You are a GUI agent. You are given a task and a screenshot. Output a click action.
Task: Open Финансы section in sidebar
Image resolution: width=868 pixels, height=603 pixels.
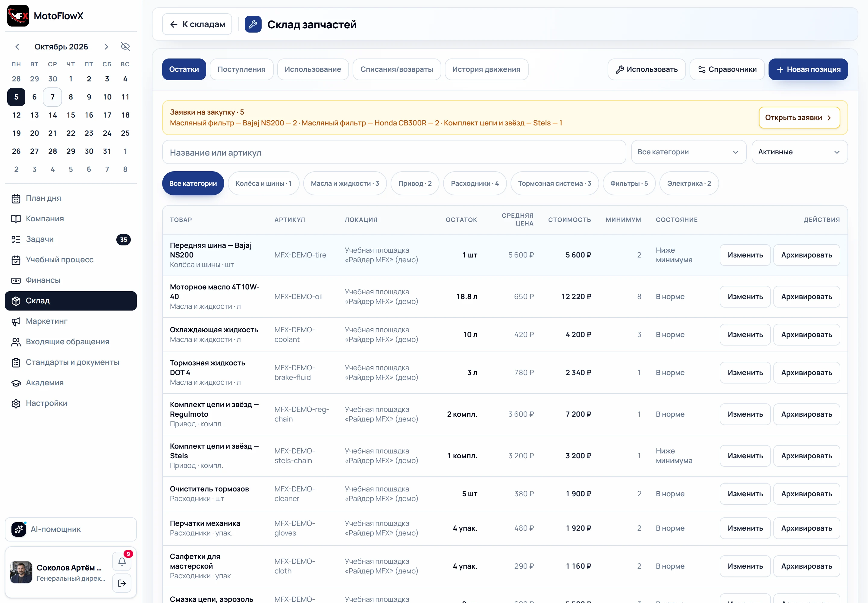point(71,280)
